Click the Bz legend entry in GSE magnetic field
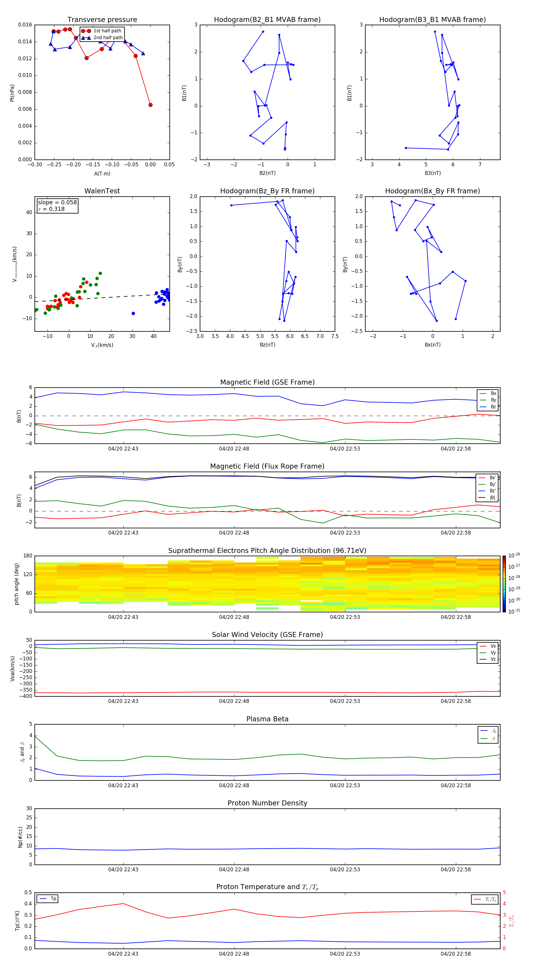The width and height of the screenshot is (535, 980). pyautogui.click(x=488, y=407)
